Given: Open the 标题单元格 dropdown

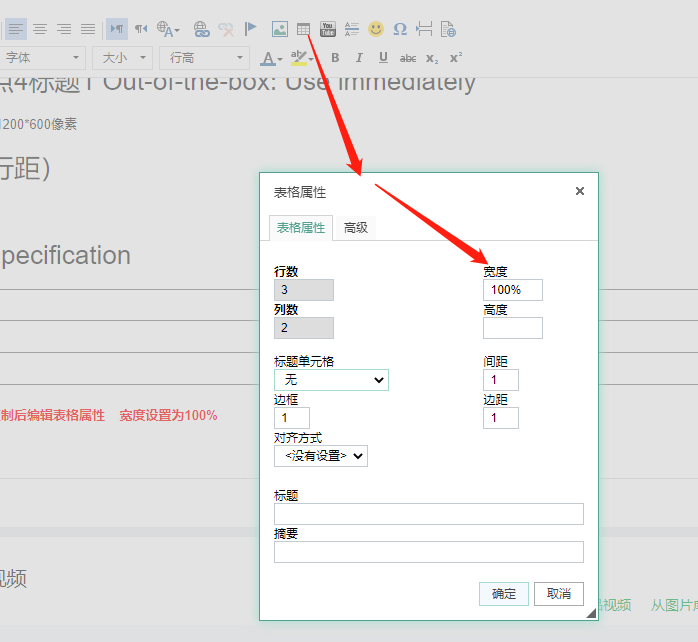Looking at the screenshot, I should click(x=331, y=380).
